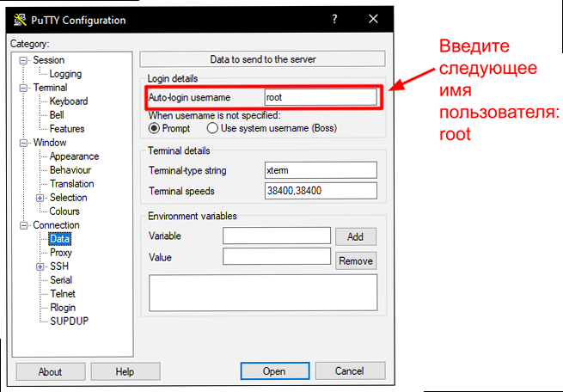Click the Environment variables group label
Viewport: 563px width, 392px height.
tap(192, 216)
